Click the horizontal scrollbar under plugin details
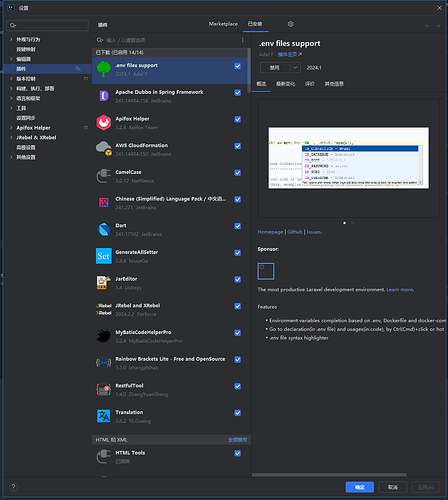 (329, 475)
